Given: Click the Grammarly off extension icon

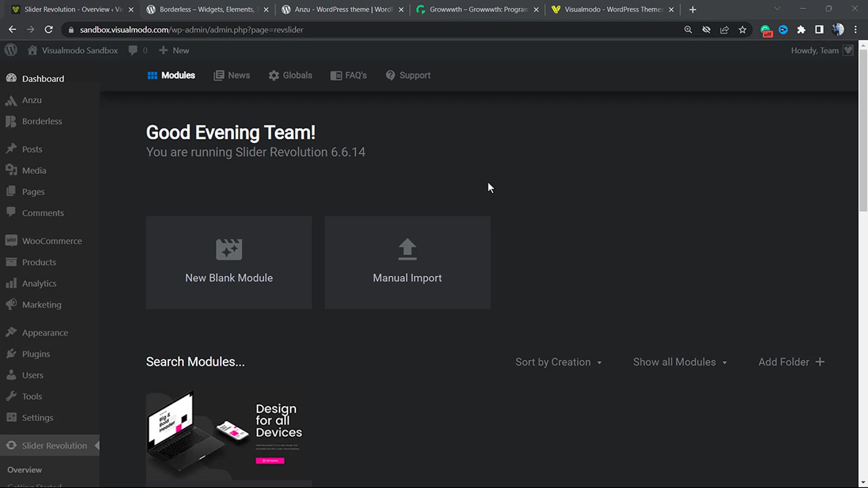Looking at the screenshot, I should click(766, 30).
